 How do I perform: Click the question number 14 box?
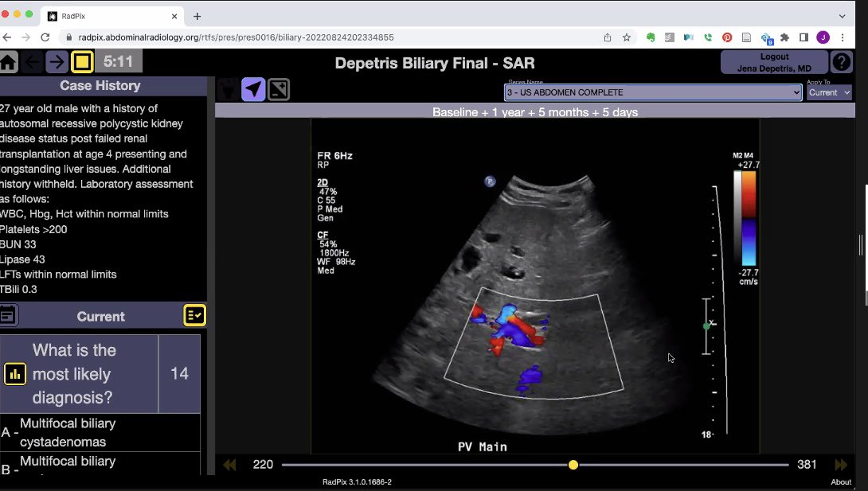[179, 374]
